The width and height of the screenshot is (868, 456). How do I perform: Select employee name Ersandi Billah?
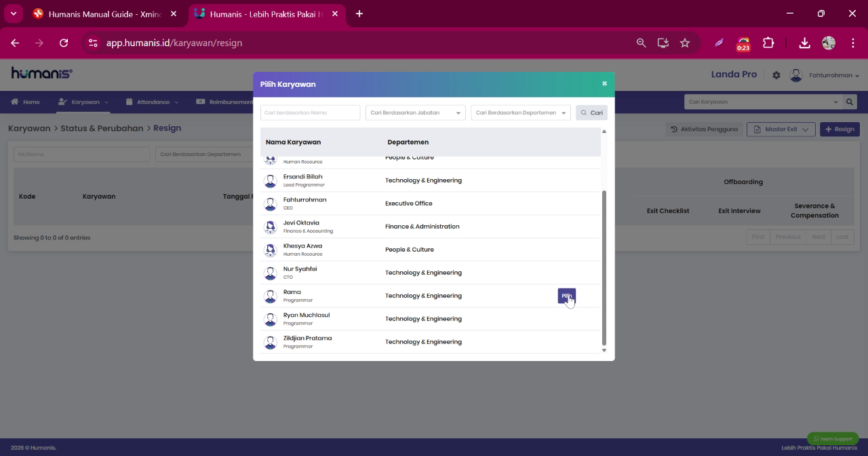(302, 176)
